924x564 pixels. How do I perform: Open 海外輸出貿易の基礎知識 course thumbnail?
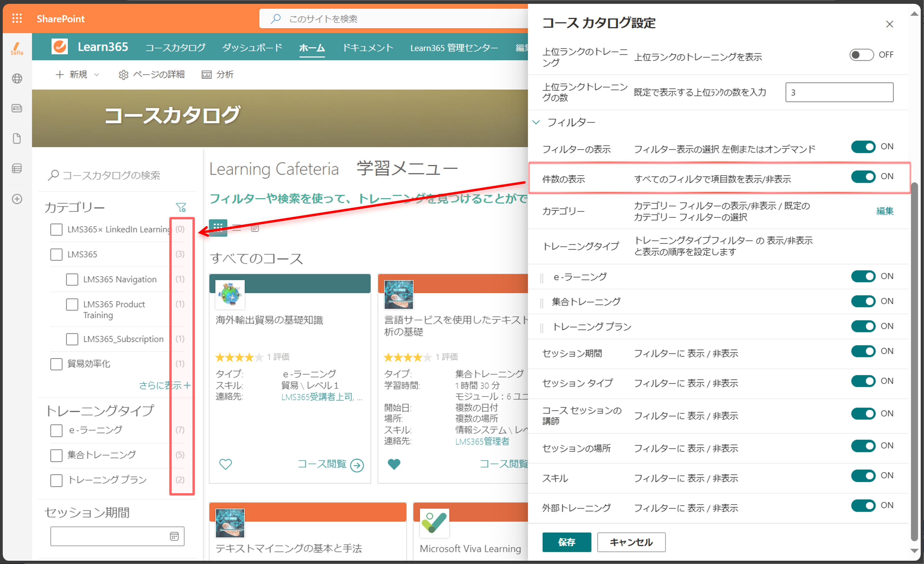point(230,294)
